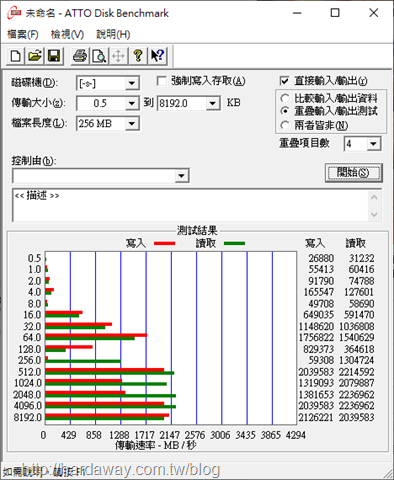Expand the transfer size 0.5 dropdown

click(x=132, y=103)
